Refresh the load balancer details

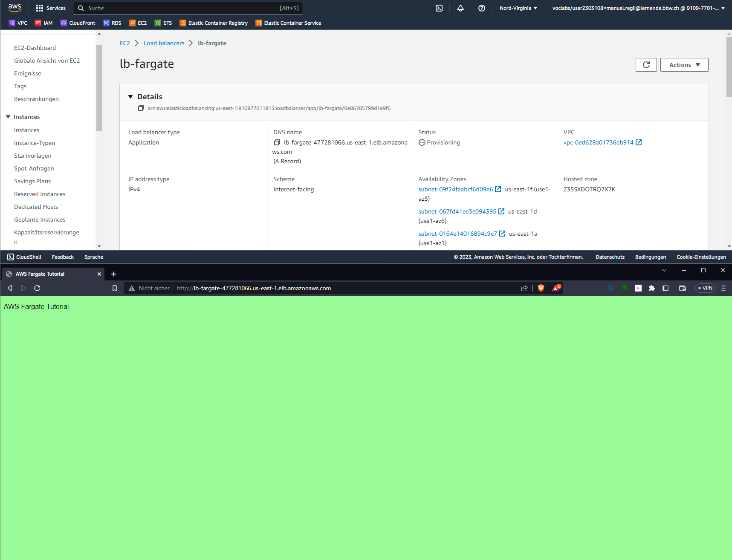[x=646, y=65]
